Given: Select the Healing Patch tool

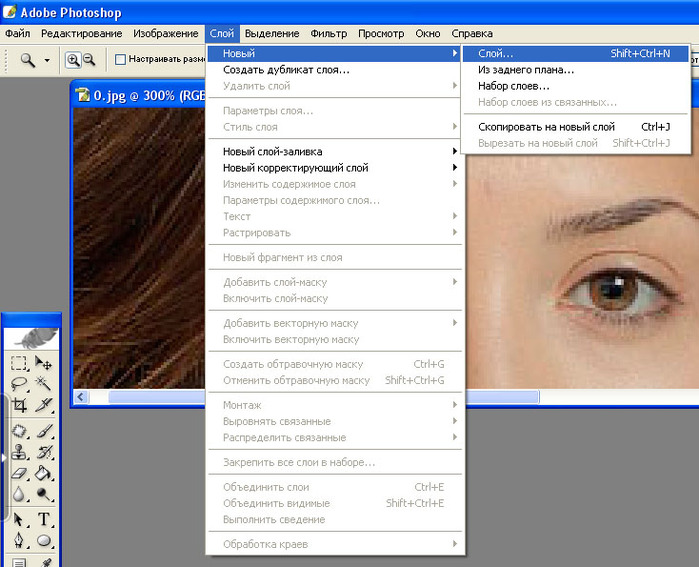Looking at the screenshot, I should pyautogui.click(x=19, y=431).
